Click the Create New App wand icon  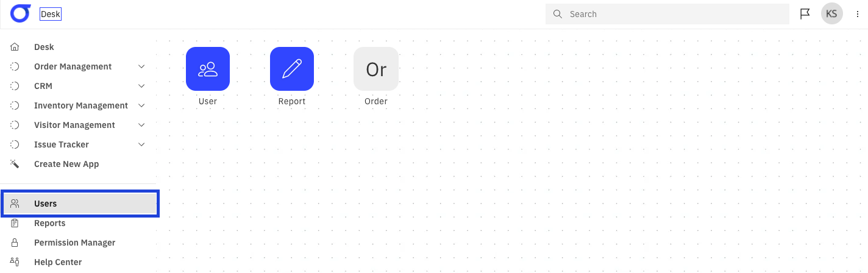point(15,164)
